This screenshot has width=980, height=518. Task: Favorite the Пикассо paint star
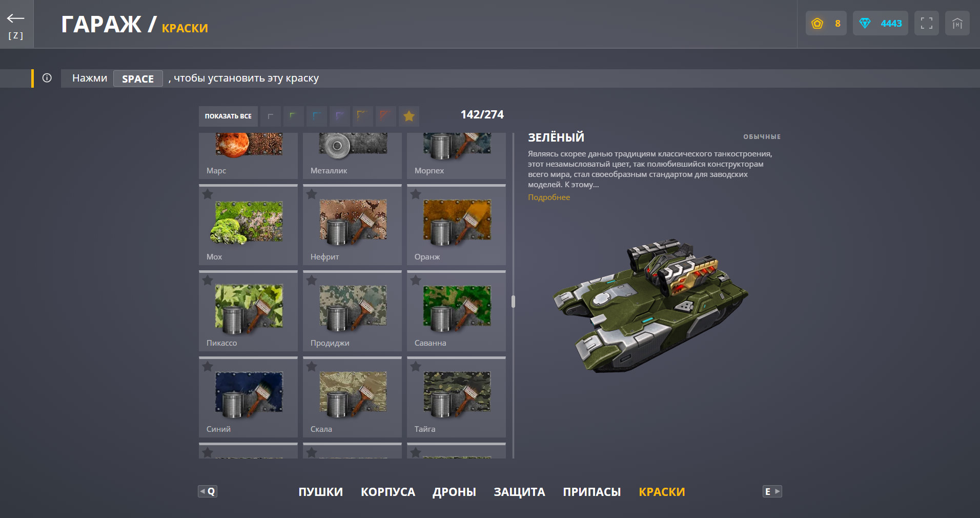tap(208, 281)
